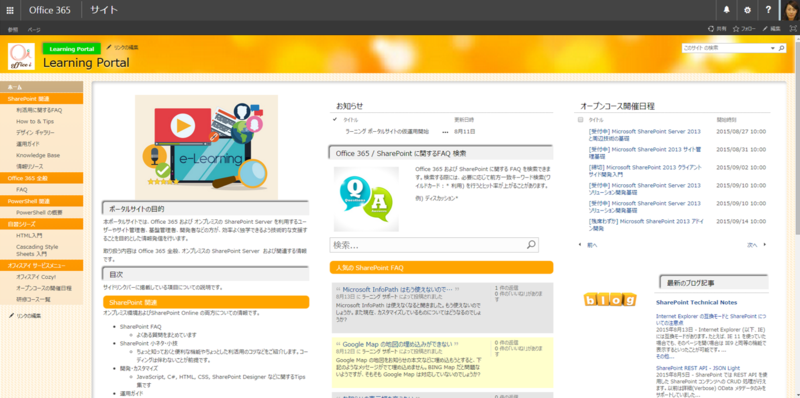Open Internet Explorer の互換モード blog article
Viewport: 800px width, 398px height.
coord(711,319)
